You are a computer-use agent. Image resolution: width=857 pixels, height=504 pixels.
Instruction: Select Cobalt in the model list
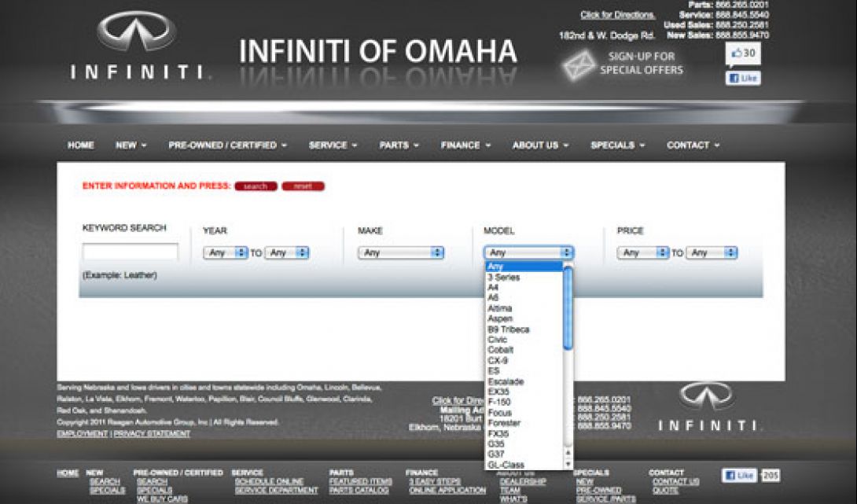524,350
